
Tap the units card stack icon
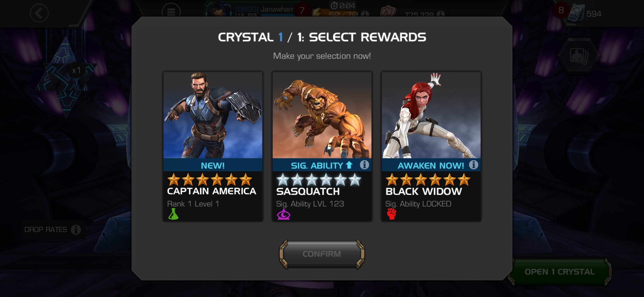(x=576, y=13)
